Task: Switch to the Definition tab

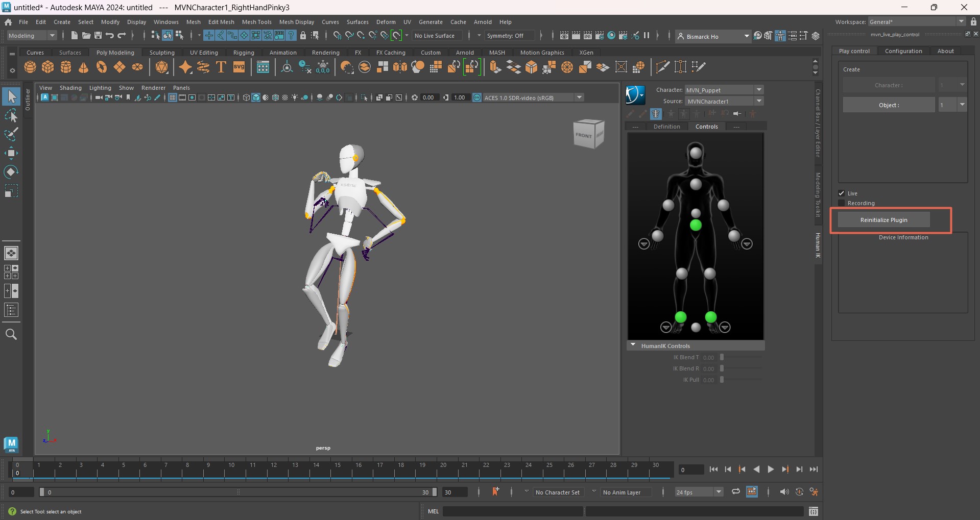Action: pyautogui.click(x=667, y=126)
